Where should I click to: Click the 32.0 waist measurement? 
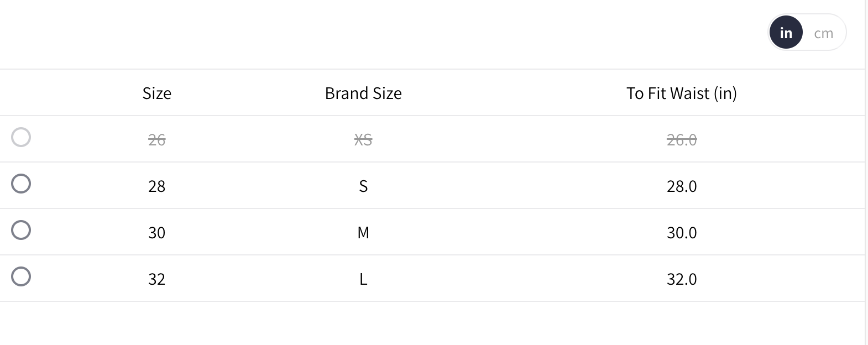(681, 279)
